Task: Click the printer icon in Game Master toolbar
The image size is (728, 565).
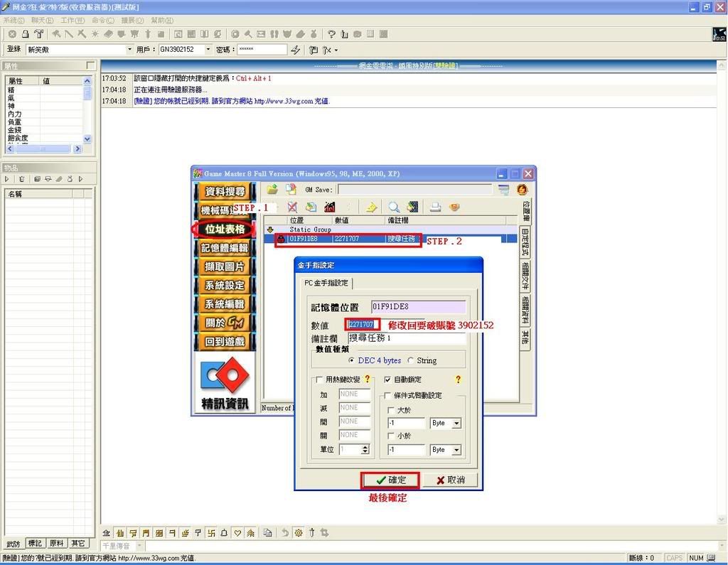Action: (x=435, y=208)
